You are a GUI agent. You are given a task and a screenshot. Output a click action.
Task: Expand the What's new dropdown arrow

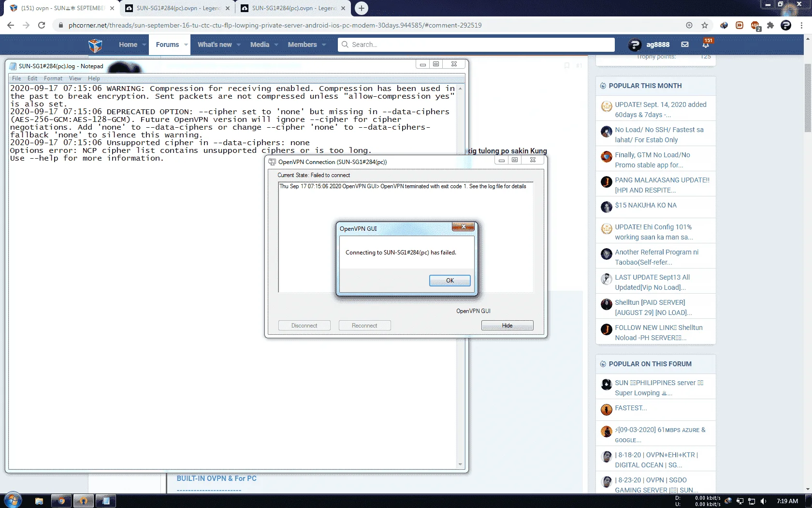(238, 45)
